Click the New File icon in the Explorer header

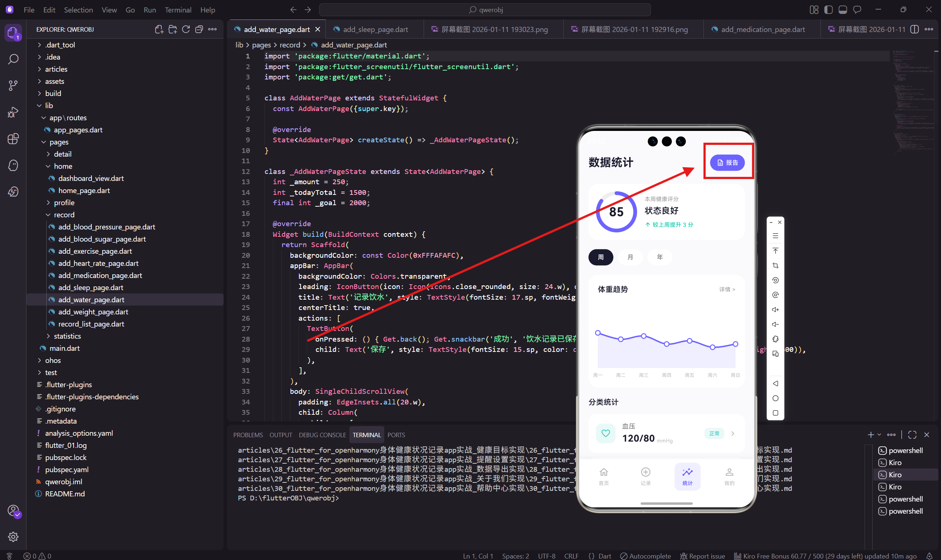pyautogui.click(x=159, y=29)
